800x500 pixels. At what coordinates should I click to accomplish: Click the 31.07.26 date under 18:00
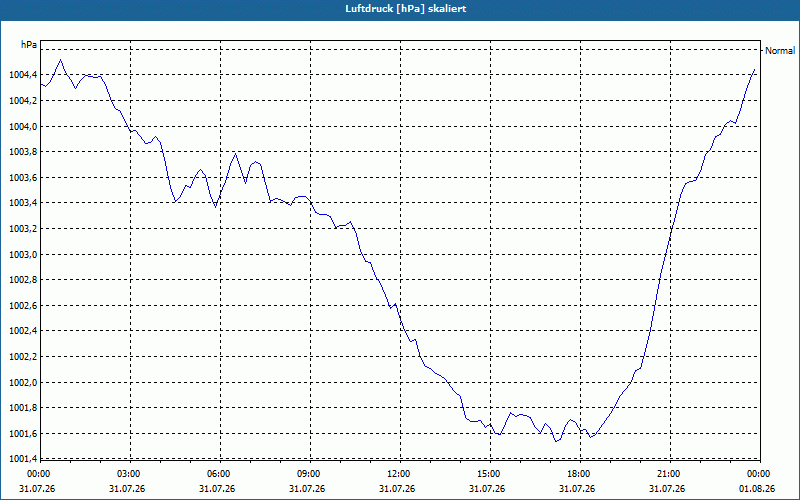tap(578, 489)
